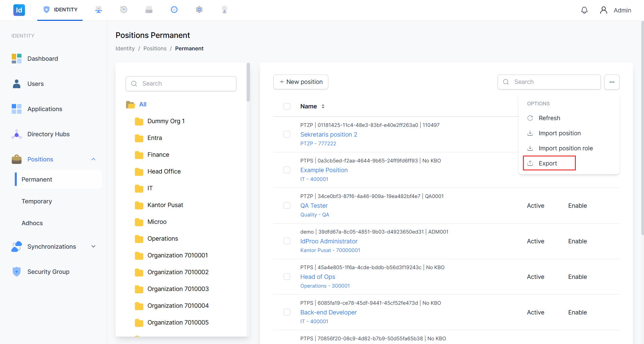The image size is (644, 344).
Task: Select the Temporary submenu item
Action: click(x=37, y=201)
